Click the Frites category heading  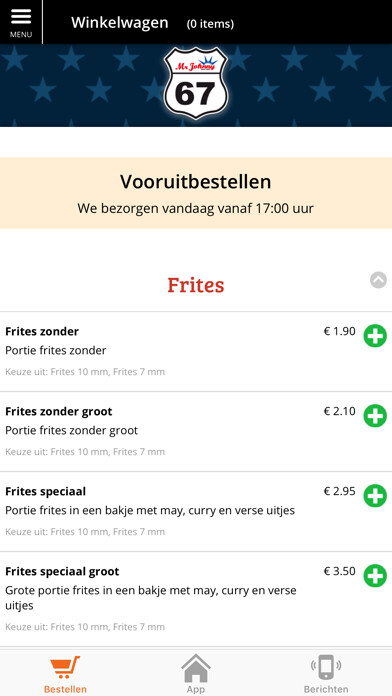coord(196,285)
